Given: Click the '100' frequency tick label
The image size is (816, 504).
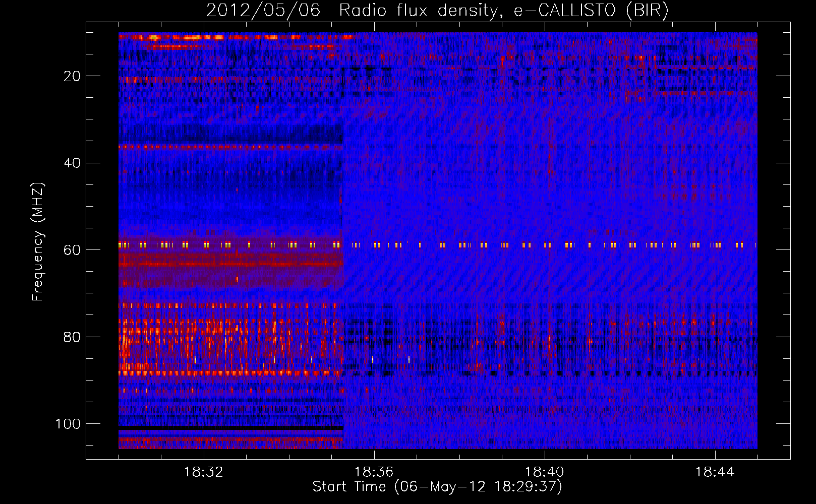Looking at the screenshot, I should 68,424.
